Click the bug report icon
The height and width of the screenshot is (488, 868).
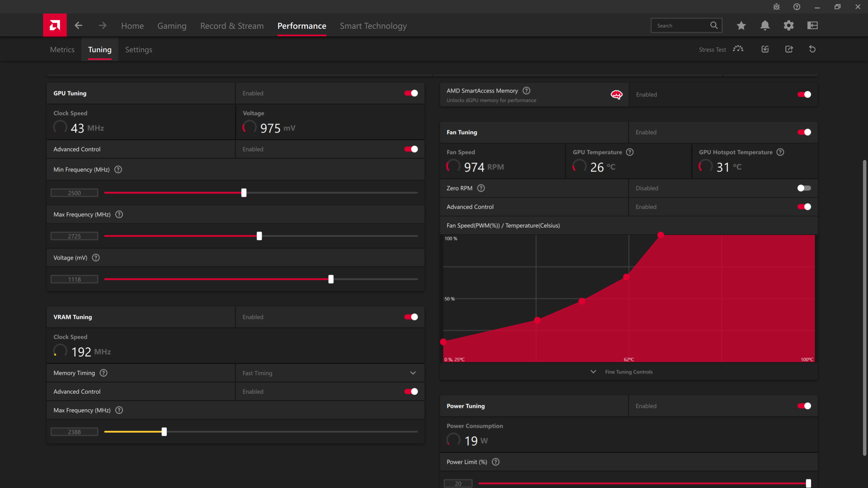coord(776,7)
